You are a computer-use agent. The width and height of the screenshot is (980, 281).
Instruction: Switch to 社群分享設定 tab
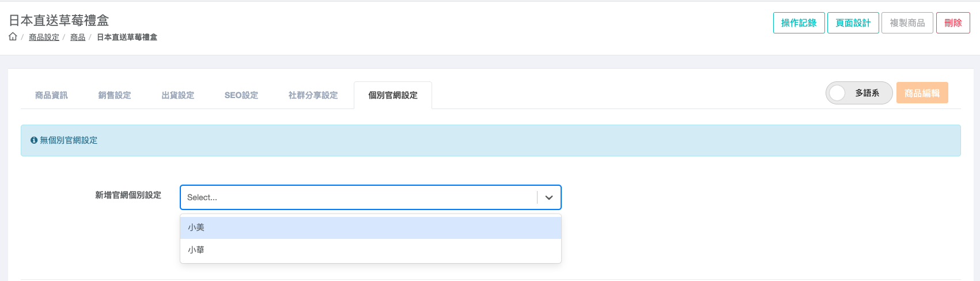click(313, 95)
